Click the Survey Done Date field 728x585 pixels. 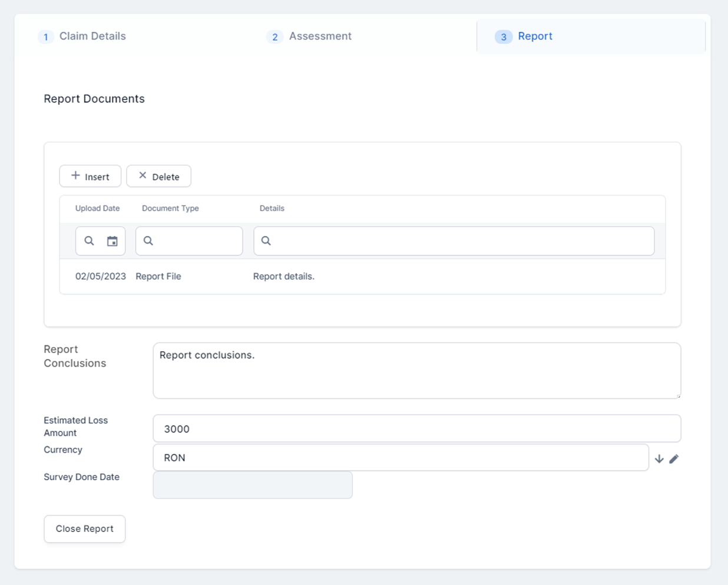pos(253,485)
